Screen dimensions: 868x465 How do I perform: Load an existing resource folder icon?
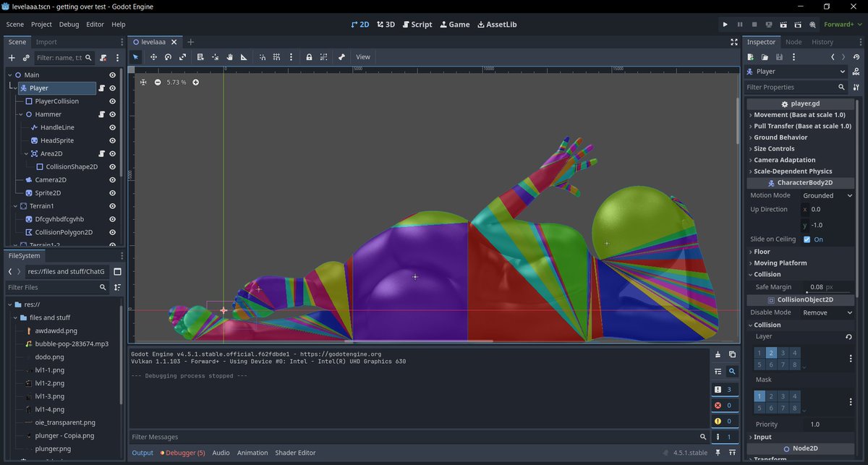[765, 57]
